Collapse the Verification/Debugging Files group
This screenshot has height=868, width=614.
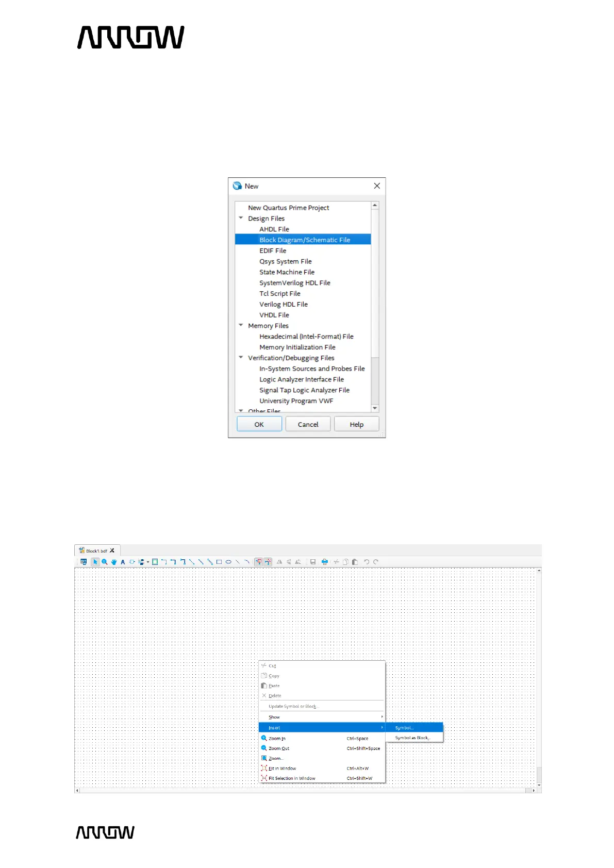point(241,357)
